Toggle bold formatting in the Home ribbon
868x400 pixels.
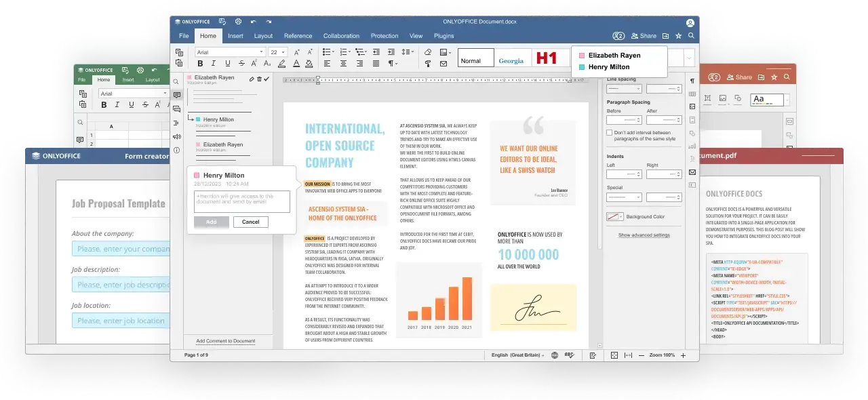[x=200, y=64]
